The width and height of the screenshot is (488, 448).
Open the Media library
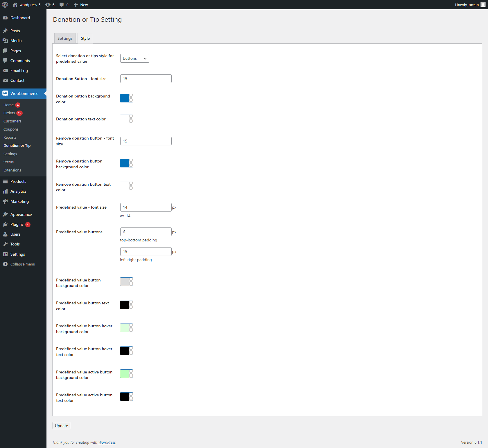tap(15, 41)
